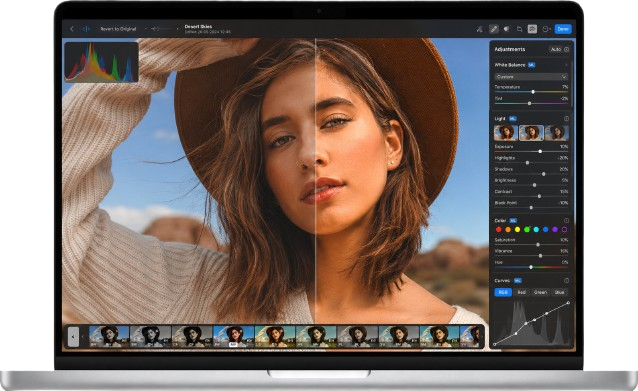Open the Light section options icon
638x391 pixels.
[566, 118]
